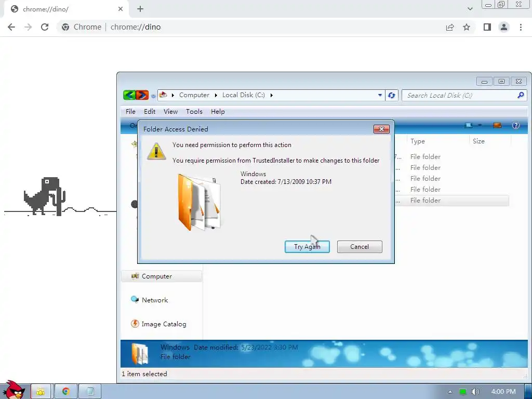Click the Type column header
Image resolution: width=532 pixels, height=399 pixels.
417,141
